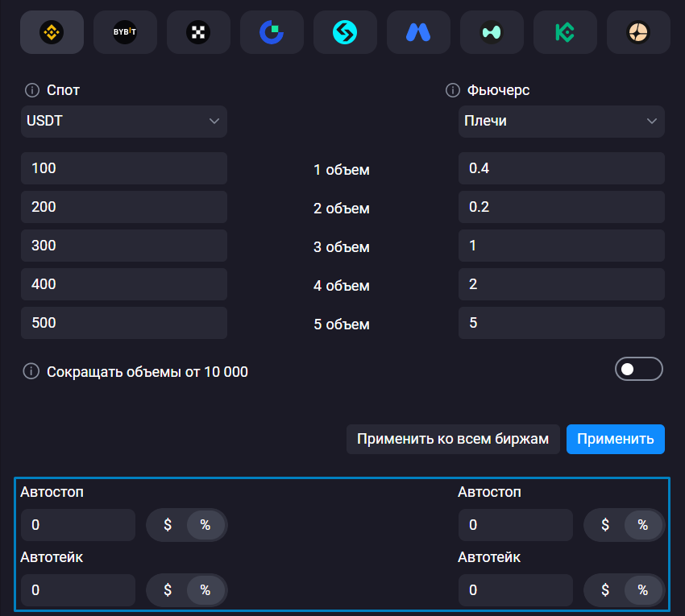Click the spot Автостоп value field
The width and height of the screenshot is (685, 616).
pos(78,525)
